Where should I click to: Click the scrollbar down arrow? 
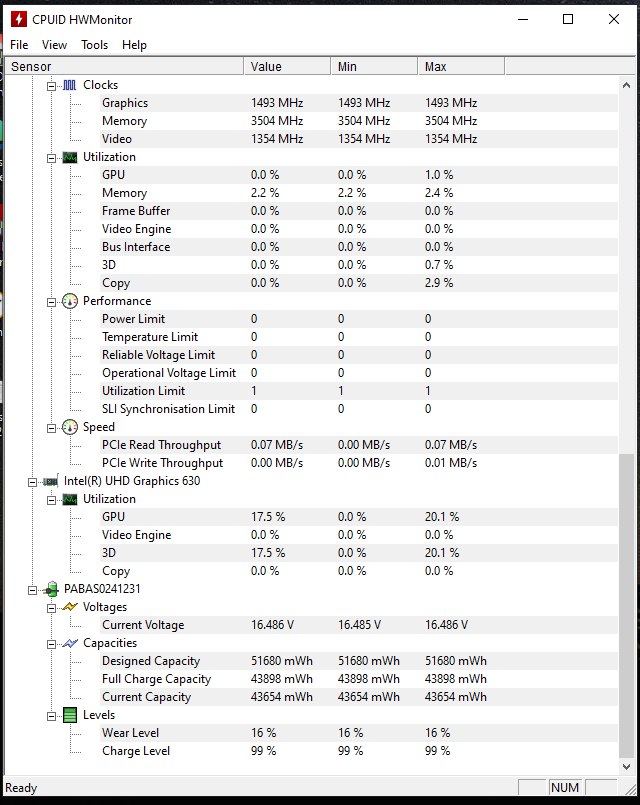626,766
